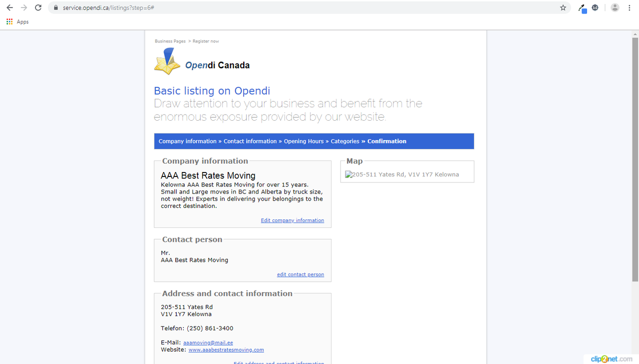Click edit contact person link
Screen dimensions: 639x364
click(301, 275)
